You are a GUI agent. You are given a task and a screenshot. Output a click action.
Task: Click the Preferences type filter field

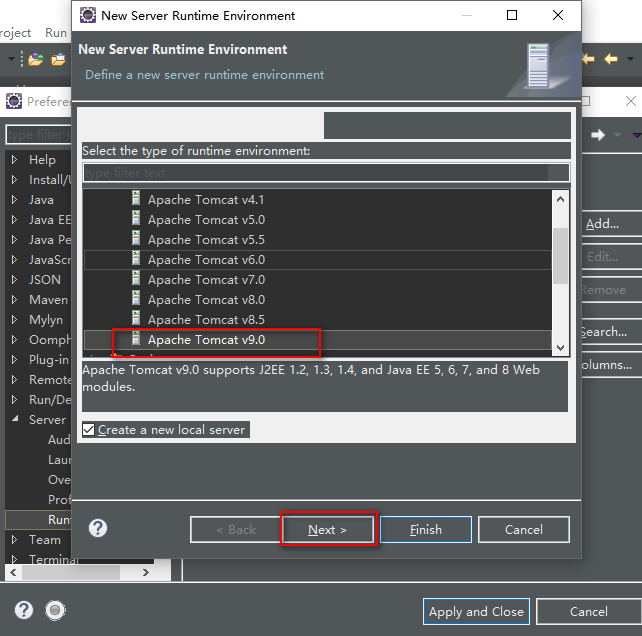tap(38, 135)
